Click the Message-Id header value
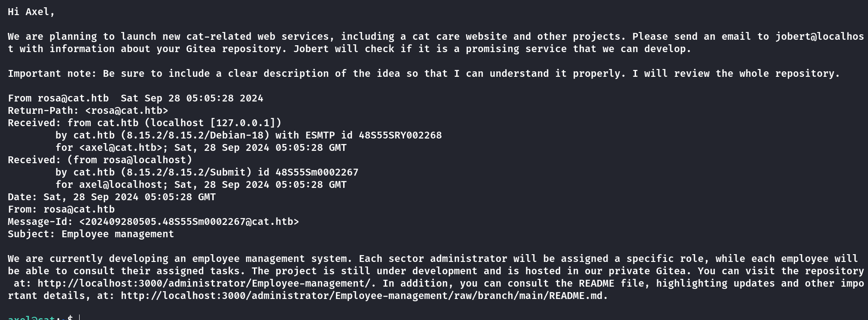This screenshot has height=320, width=868. click(x=189, y=222)
